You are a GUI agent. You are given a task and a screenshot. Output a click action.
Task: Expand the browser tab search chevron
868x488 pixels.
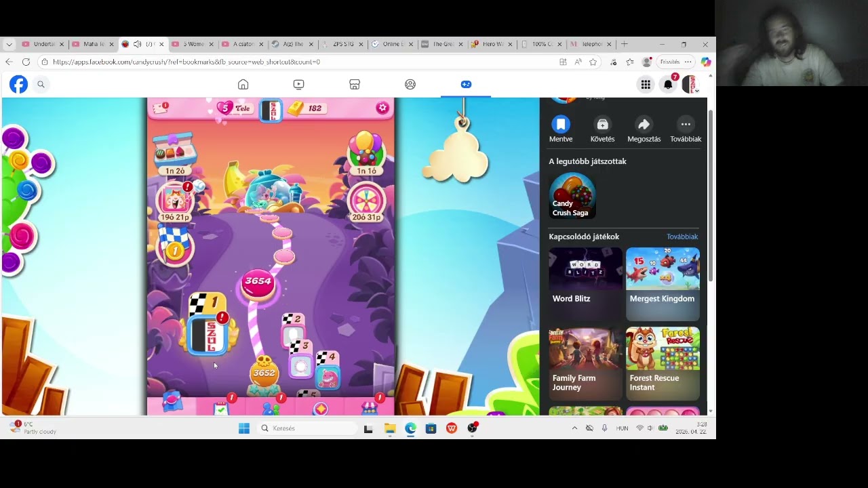pyautogui.click(x=9, y=44)
